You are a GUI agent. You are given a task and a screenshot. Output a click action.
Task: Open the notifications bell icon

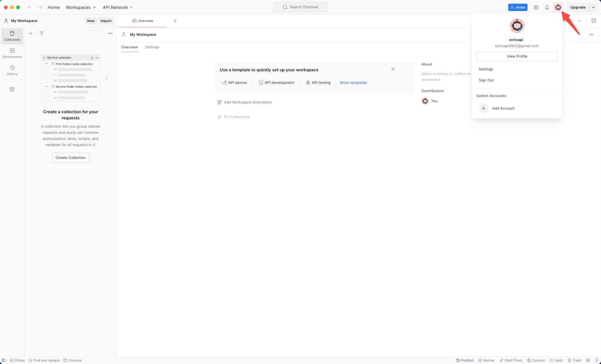tap(547, 7)
